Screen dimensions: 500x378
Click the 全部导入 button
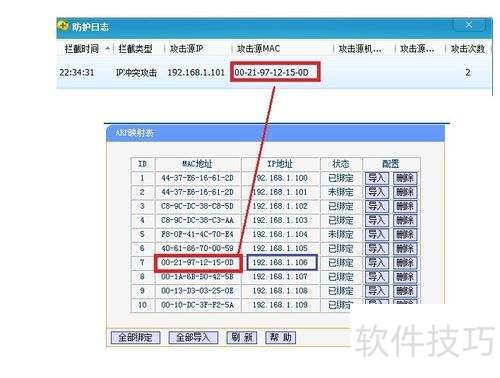point(193,337)
